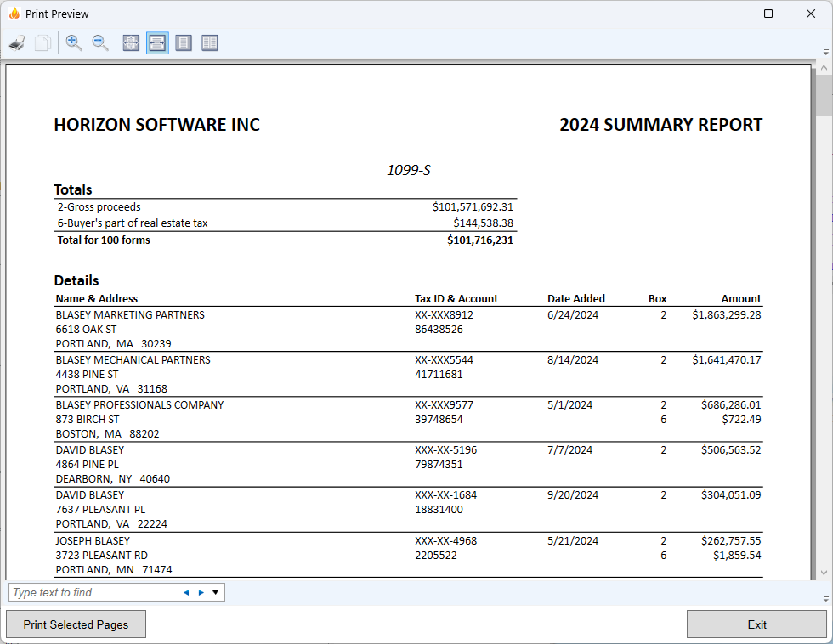Viewport: 833px width, 644px height.
Task: Click the 2-Gross proceeds row label
Action: click(99, 207)
